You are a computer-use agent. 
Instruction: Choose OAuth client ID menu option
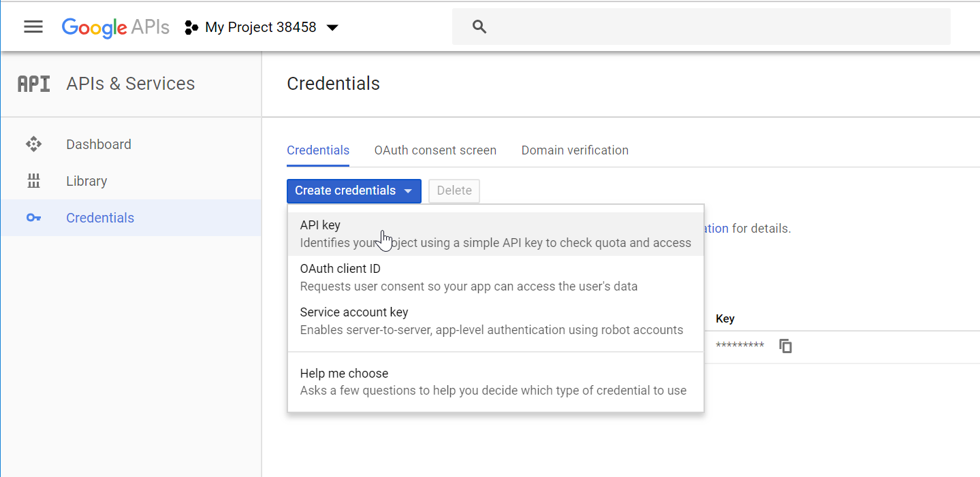tap(496, 278)
